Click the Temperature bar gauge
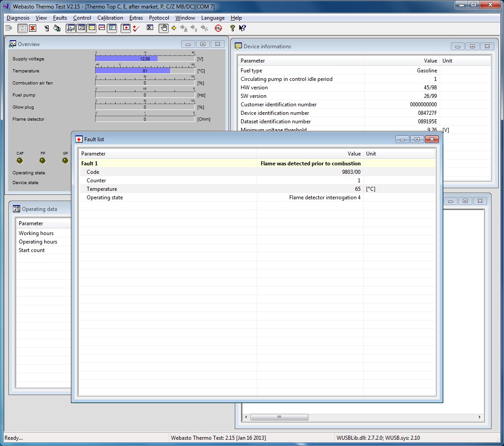The image size is (504, 446). point(145,71)
